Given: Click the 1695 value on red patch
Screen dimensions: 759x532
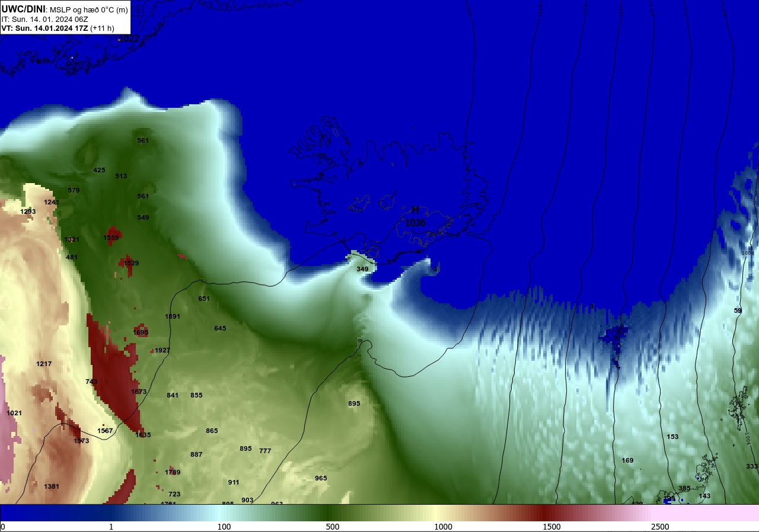Looking at the screenshot, I should point(141,332).
